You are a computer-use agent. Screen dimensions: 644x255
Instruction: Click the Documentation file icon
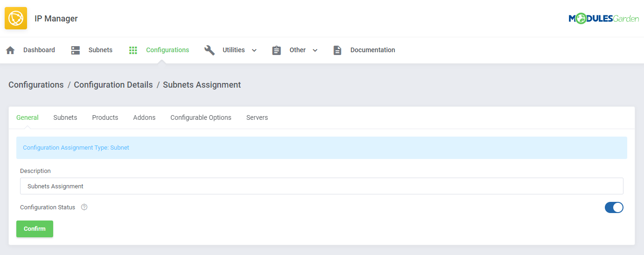(337, 50)
